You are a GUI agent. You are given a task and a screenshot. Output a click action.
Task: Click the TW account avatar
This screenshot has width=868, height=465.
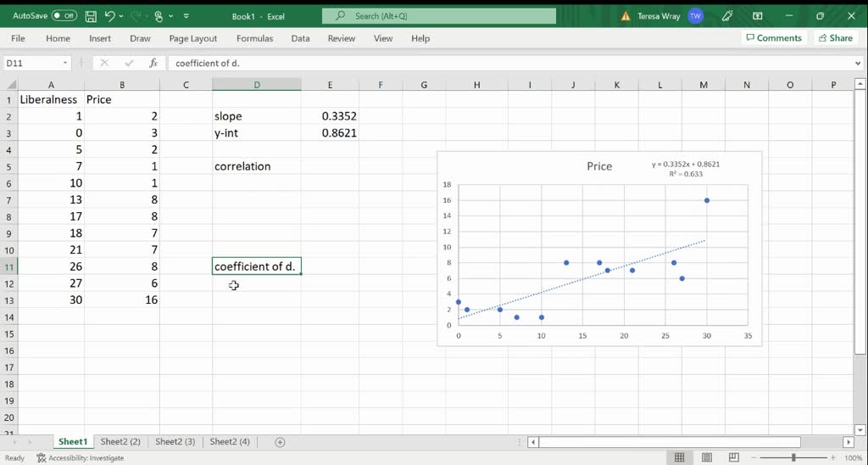[695, 16]
